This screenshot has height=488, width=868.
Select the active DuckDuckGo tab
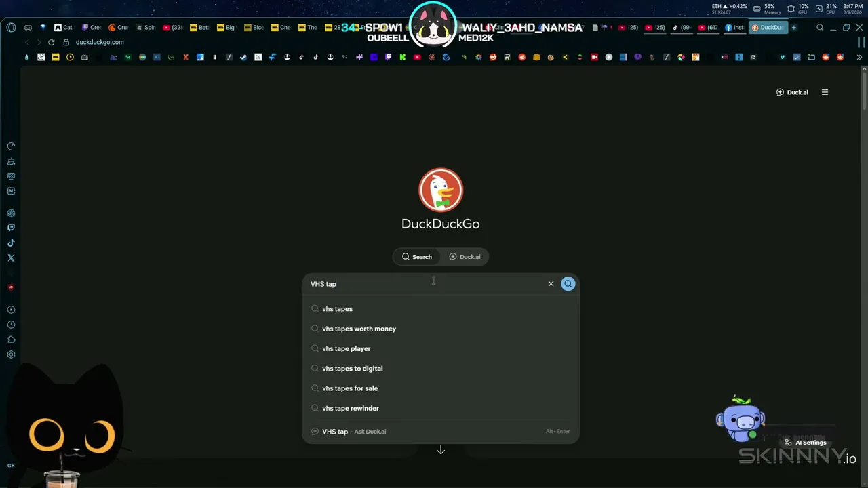click(x=768, y=28)
